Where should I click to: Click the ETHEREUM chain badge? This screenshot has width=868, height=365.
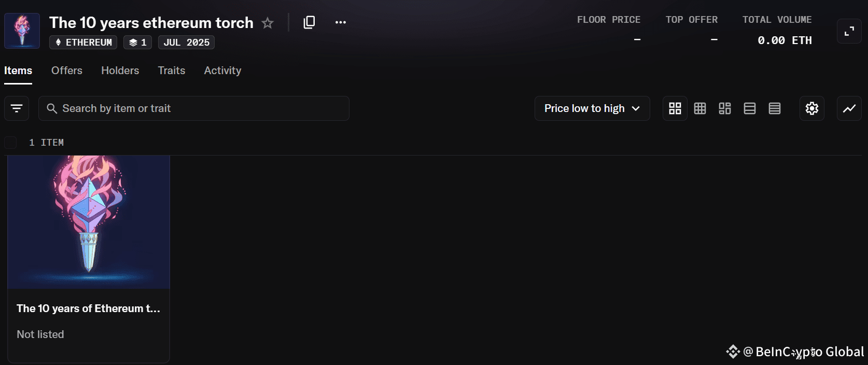pos(83,43)
